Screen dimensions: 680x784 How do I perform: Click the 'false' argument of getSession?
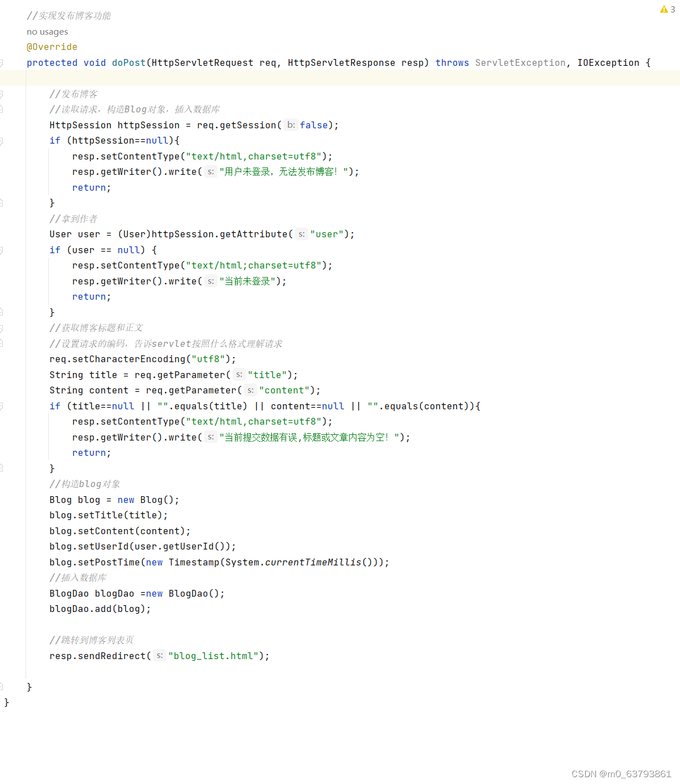(x=314, y=125)
